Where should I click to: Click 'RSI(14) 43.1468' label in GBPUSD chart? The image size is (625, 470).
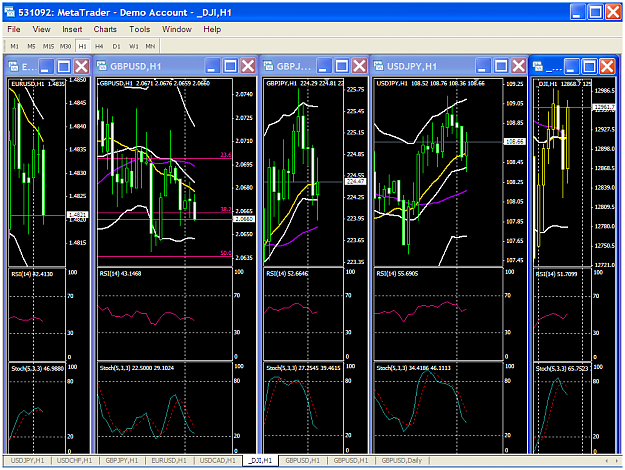click(120, 273)
